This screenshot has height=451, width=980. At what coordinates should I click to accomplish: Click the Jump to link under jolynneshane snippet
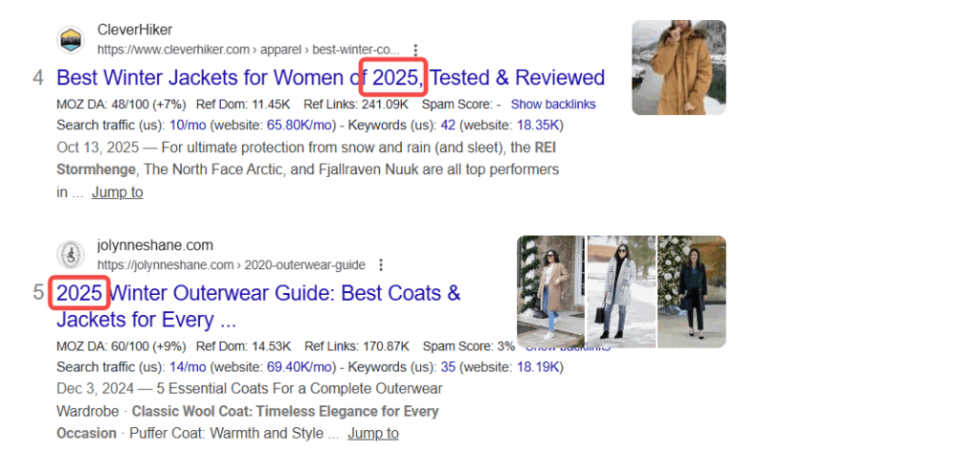pyautogui.click(x=372, y=434)
